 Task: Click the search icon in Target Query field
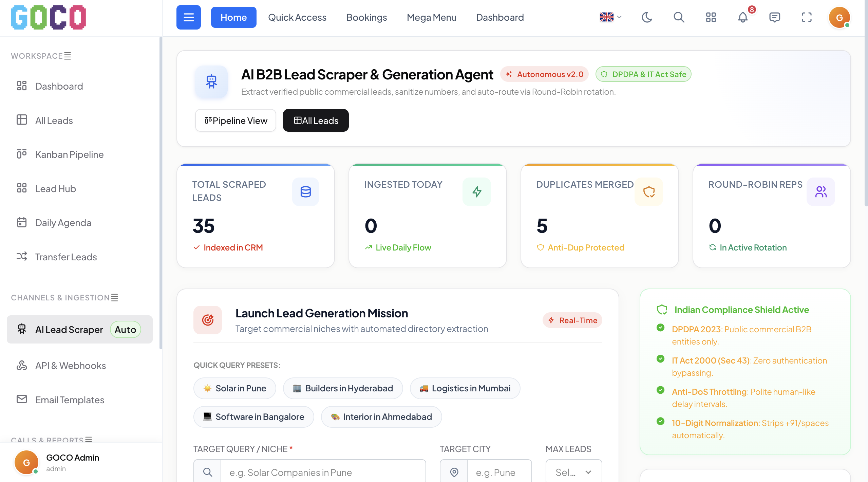tap(207, 472)
